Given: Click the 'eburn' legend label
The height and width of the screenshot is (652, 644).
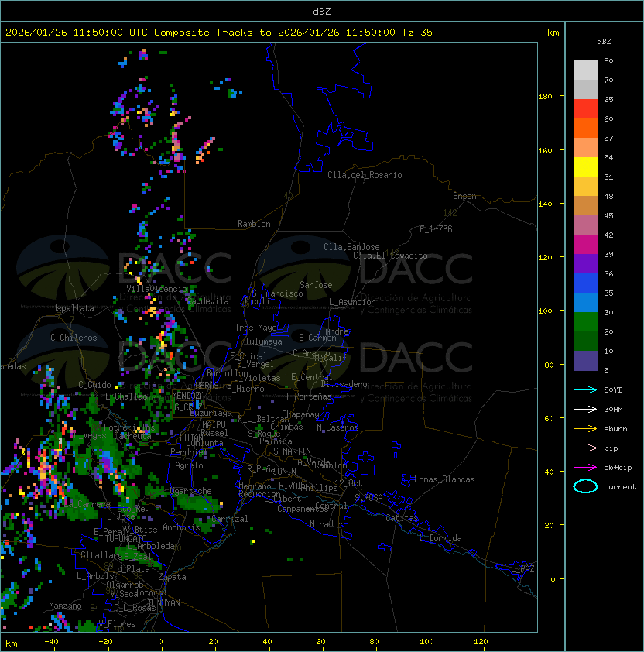Looking at the screenshot, I should pyautogui.click(x=615, y=429).
